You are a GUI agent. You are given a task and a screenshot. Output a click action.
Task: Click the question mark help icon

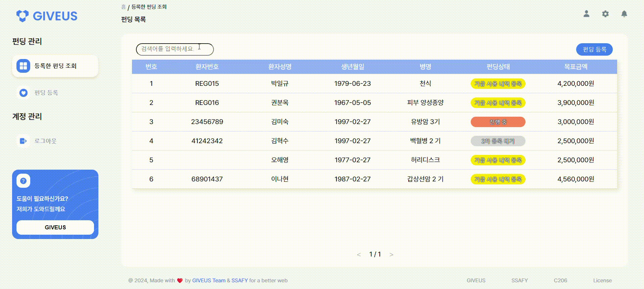[x=23, y=181]
